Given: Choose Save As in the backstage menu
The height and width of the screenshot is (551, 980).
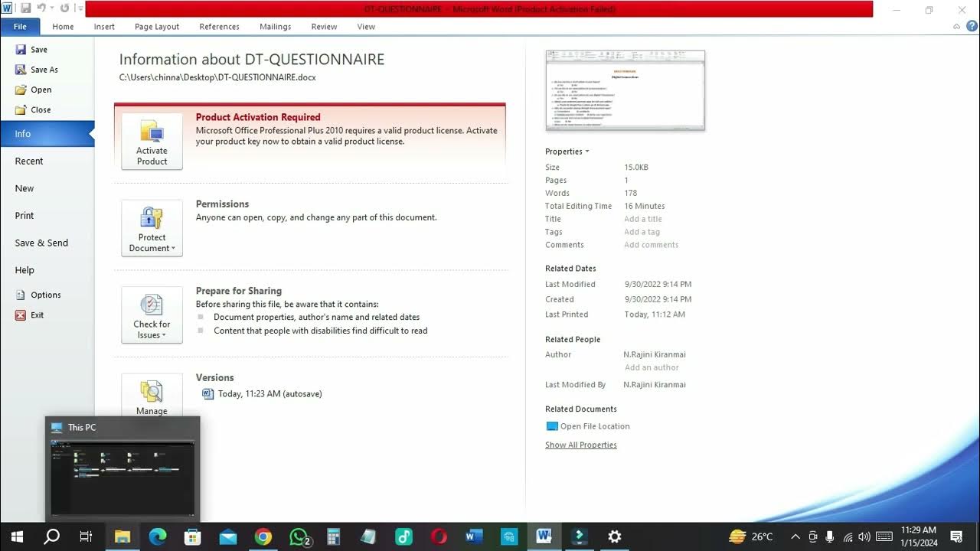Looking at the screenshot, I should pyautogui.click(x=37, y=70).
